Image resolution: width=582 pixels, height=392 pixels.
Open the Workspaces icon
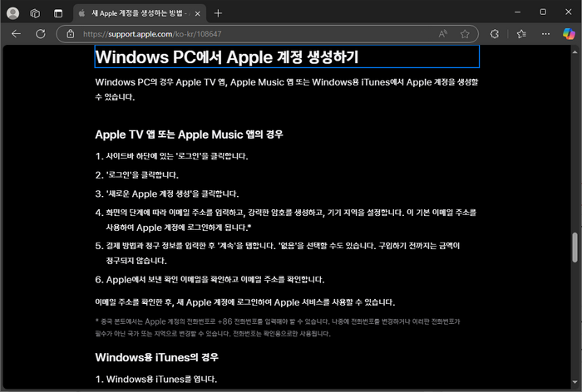tap(35, 13)
